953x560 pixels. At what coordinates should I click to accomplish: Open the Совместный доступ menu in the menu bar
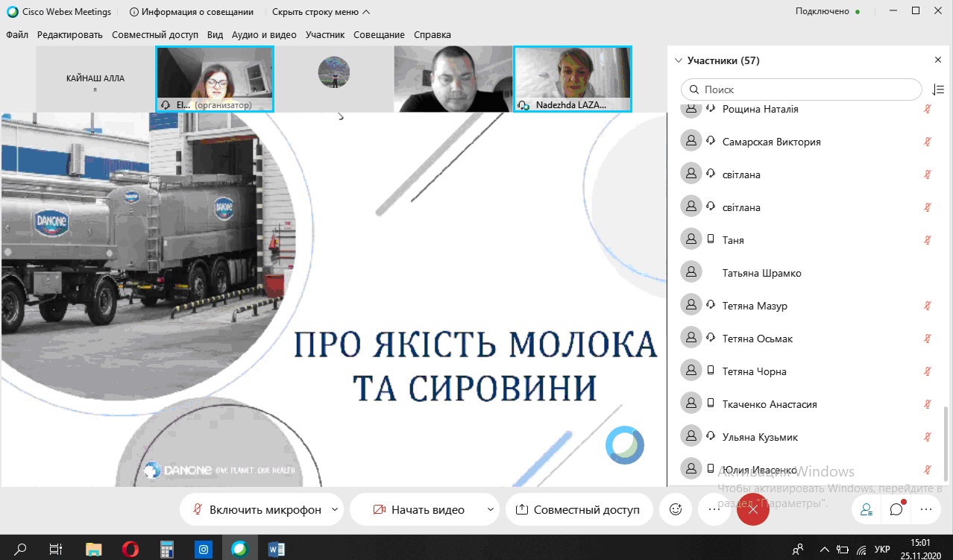(x=155, y=34)
